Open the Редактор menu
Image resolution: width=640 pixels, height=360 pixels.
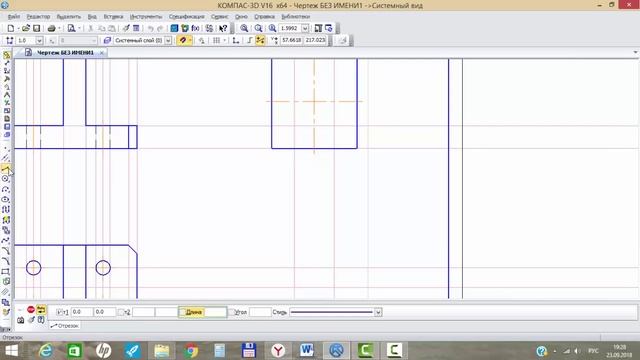38,17
